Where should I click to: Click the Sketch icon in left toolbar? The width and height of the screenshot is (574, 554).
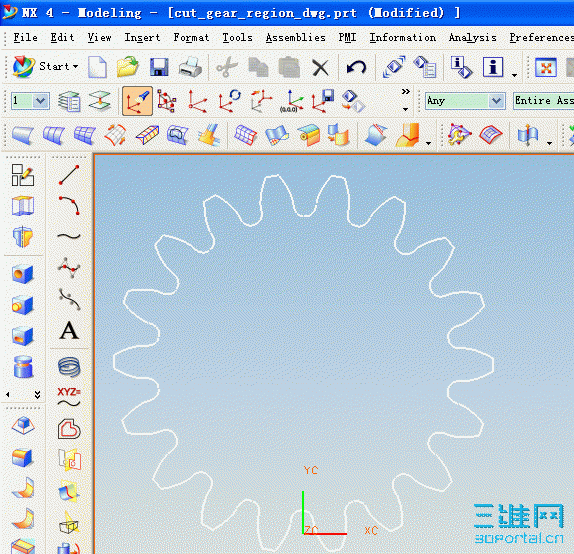[23, 175]
